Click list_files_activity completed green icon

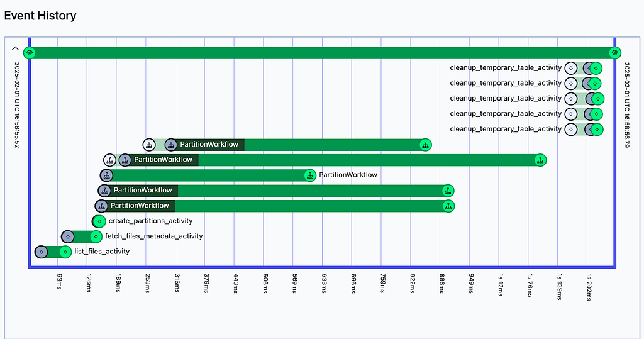click(x=65, y=252)
